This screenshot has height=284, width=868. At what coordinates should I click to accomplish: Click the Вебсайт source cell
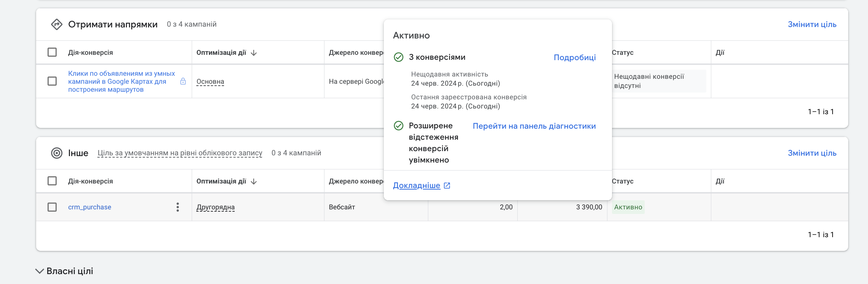342,207
